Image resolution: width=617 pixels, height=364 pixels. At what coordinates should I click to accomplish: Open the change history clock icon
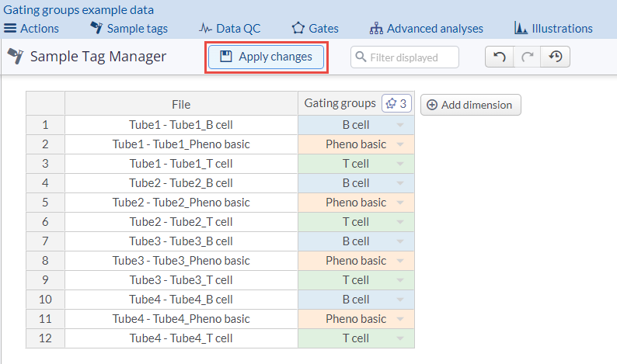click(556, 57)
